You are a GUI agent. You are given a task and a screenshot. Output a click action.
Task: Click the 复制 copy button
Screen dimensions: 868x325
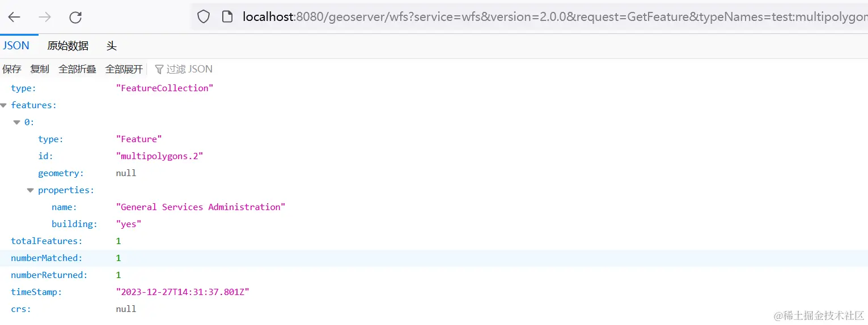click(40, 69)
